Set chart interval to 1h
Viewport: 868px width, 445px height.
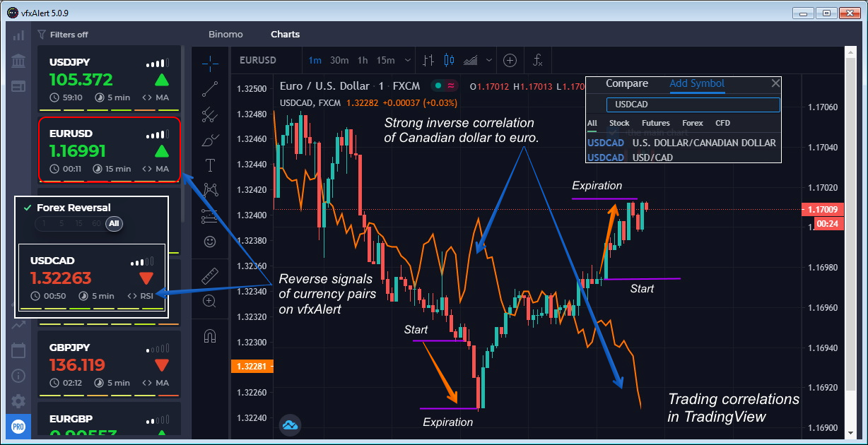coord(363,60)
